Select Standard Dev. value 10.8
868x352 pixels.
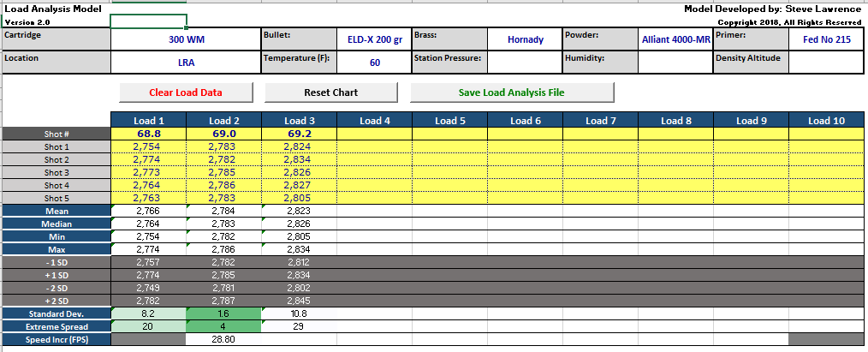(x=300, y=313)
